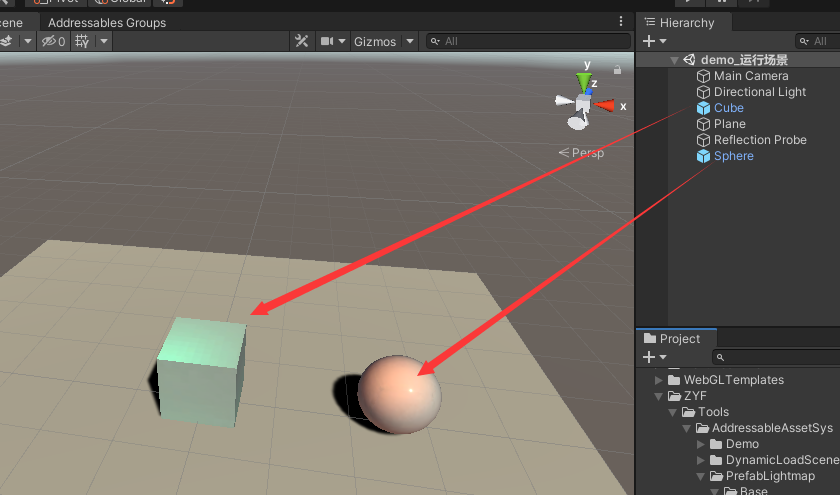Switch to the Addressables Groups tab
This screenshot has height=495, width=840.
pos(107,22)
